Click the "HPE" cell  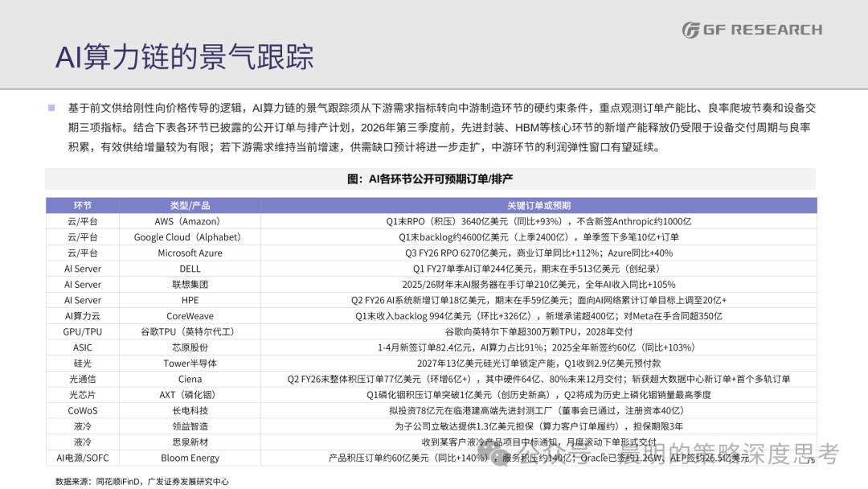190,300
